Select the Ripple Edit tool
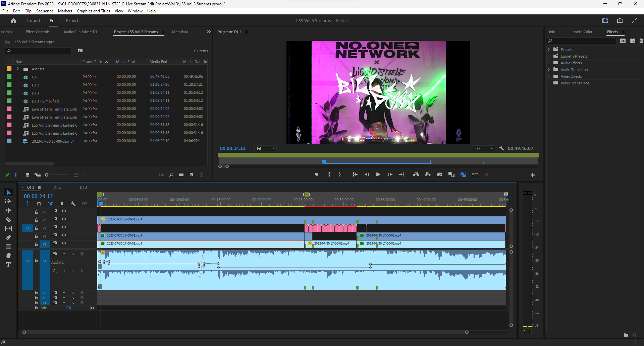The width and height of the screenshot is (644, 346). point(8,210)
